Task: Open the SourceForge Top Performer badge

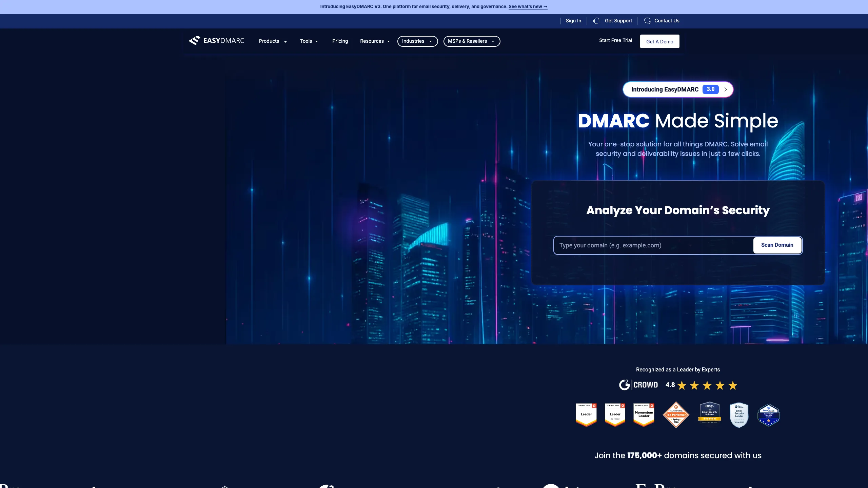Action: point(676,415)
